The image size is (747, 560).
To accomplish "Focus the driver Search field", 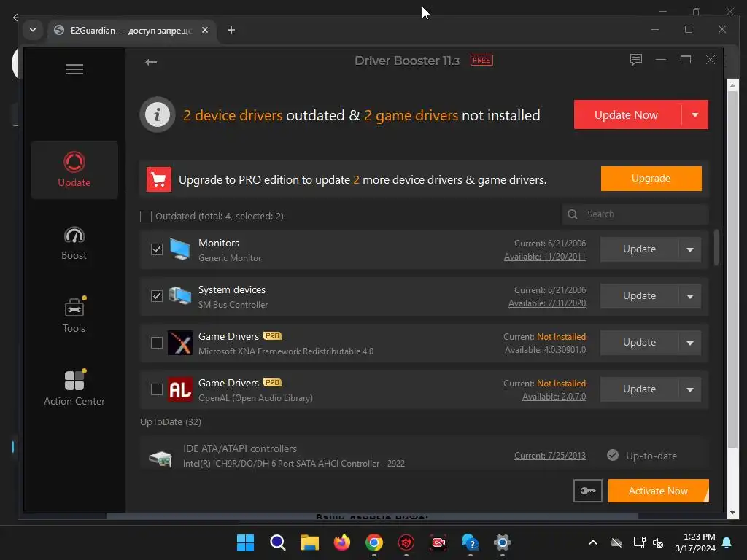I will tap(635, 214).
